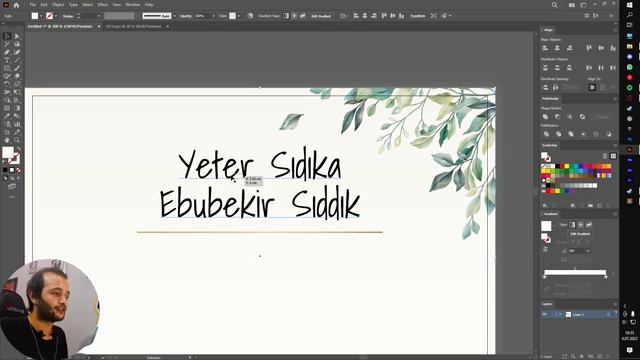640x360 pixels.
Task: Click the Opacity label in the control bar
Action: coord(186,16)
